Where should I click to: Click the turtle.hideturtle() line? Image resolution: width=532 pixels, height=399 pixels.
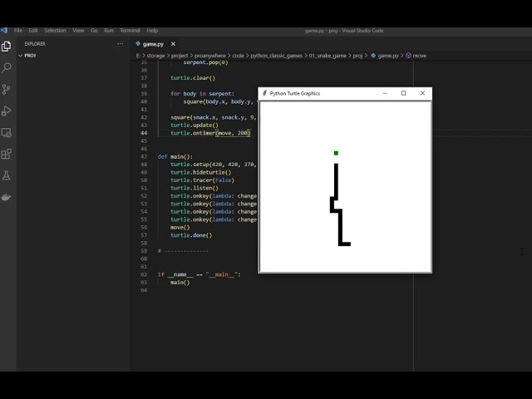201,172
